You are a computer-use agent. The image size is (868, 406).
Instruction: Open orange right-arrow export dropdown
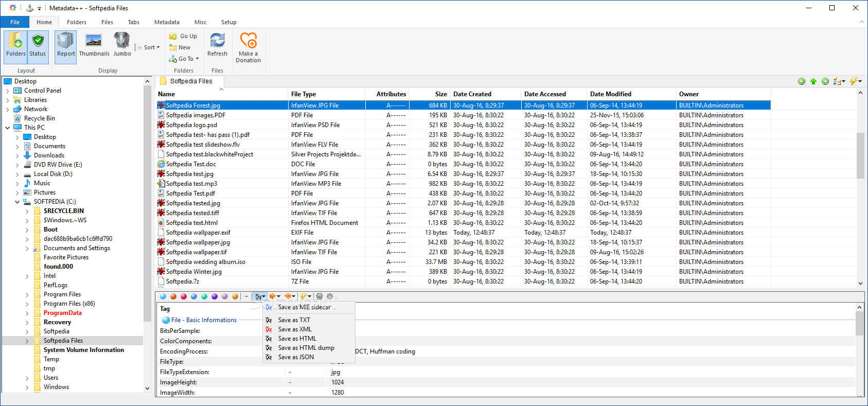(x=275, y=296)
